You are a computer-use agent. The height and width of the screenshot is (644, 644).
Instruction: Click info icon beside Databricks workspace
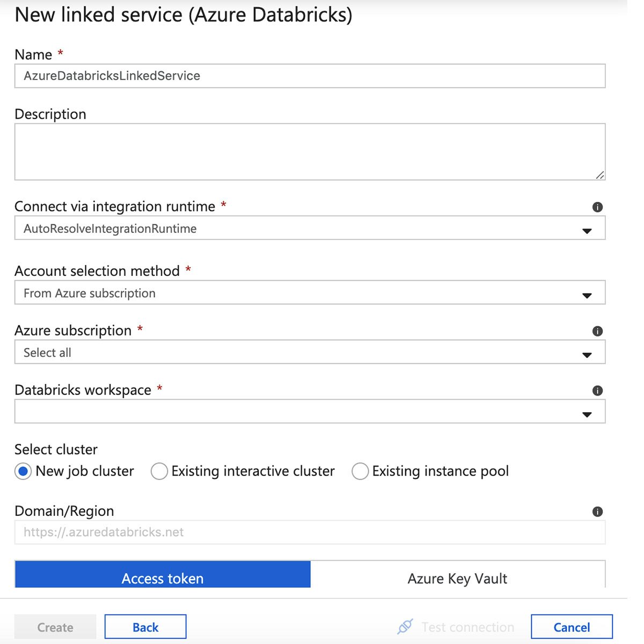pos(597,391)
